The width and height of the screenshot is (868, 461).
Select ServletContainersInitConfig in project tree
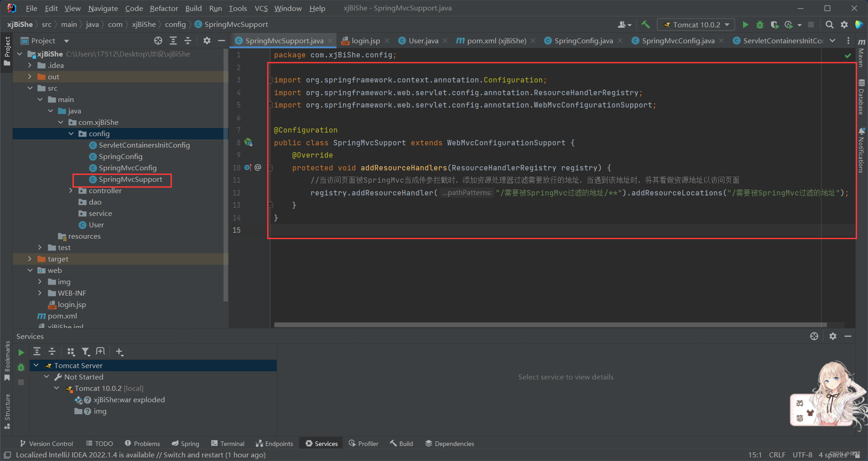coord(144,145)
